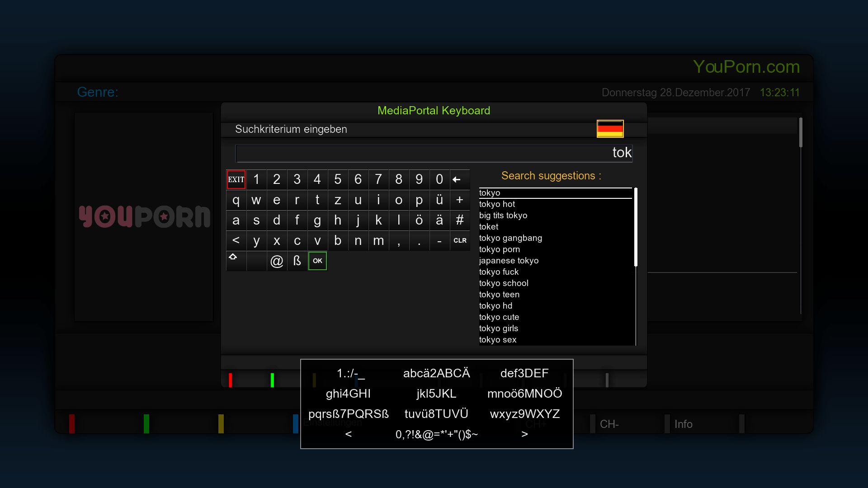Click the ü key
This screenshot has height=488, width=868.
click(439, 200)
